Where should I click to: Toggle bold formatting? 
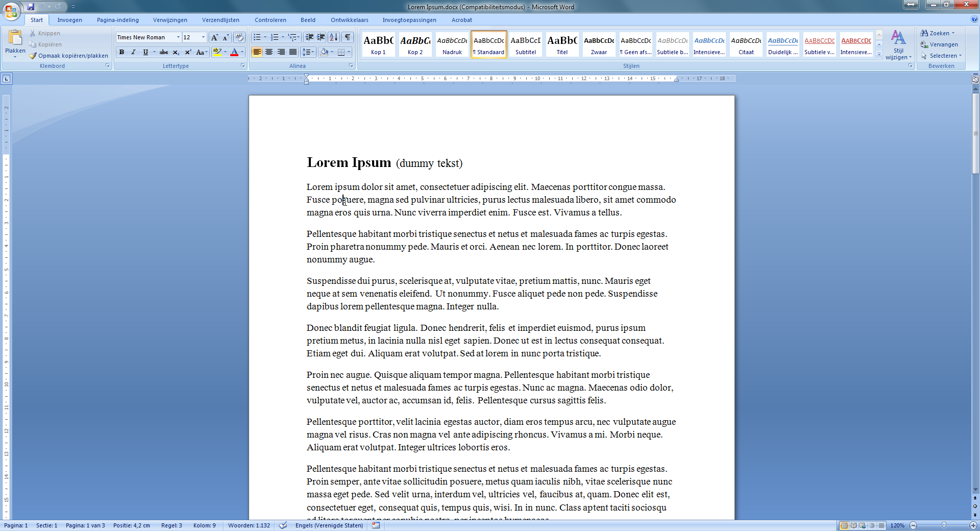tap(121, 52)
